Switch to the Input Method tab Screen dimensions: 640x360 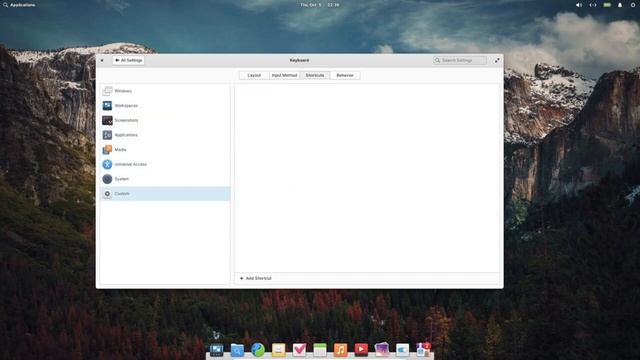point(284,75)
